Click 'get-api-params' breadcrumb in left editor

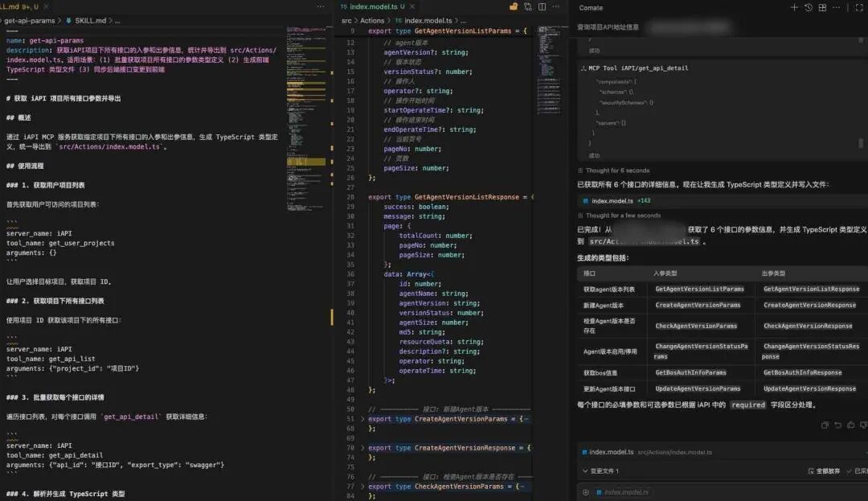pyautogui.click(x=30, y=20)
